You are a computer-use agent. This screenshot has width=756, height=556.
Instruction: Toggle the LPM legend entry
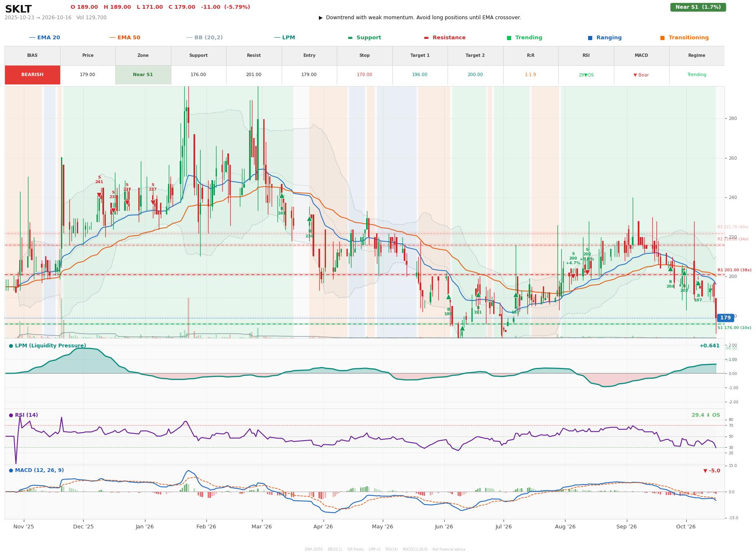(x=284, y=38)
